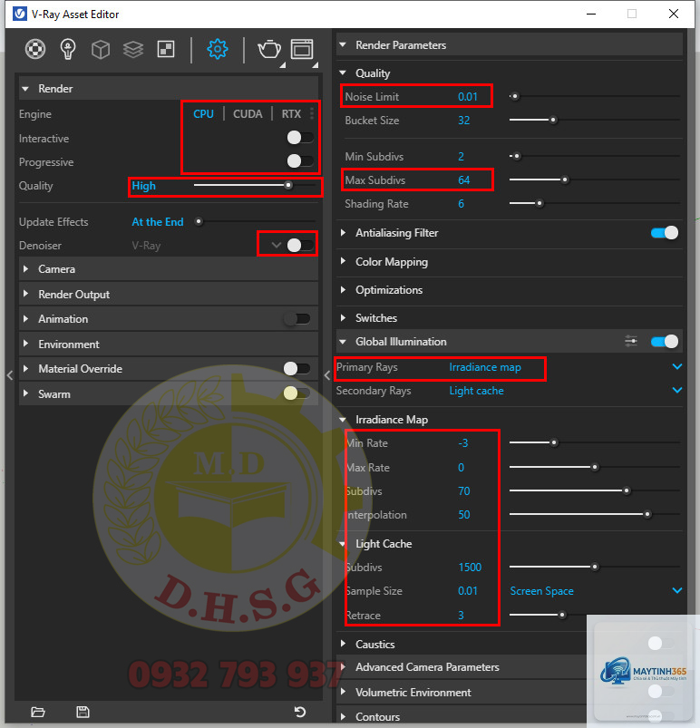Show the Frame Buffer window icon

(x=302, y=49)
